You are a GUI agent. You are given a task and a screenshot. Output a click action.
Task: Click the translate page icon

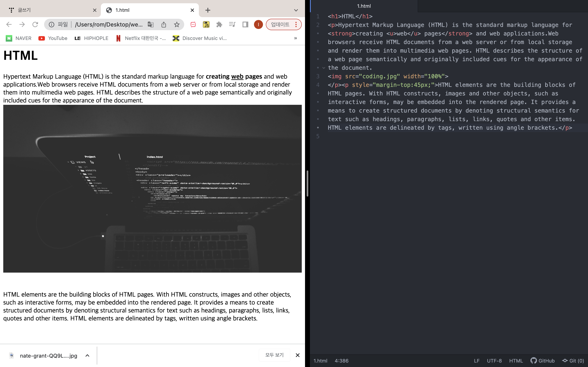click(151, 24)
